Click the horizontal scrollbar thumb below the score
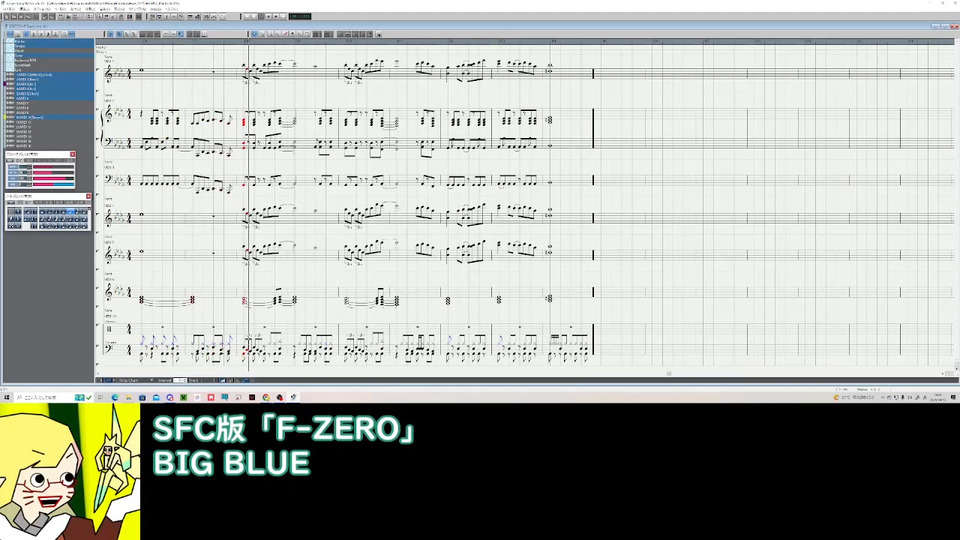Image resolution: width=960 pixels, height=540 pixels. pyautogui.click(x=669, y=373)
